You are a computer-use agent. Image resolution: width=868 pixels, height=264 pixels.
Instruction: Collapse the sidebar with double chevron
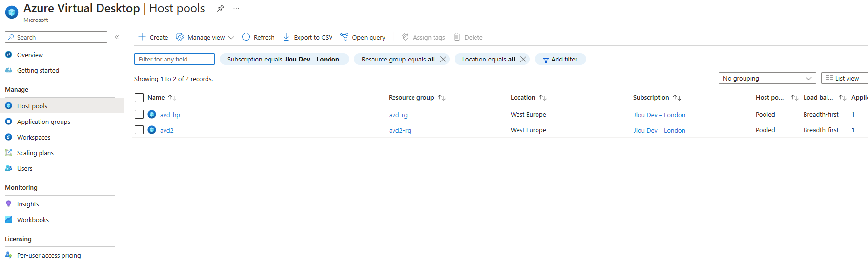pyautogui.click(x=117, y=37)
